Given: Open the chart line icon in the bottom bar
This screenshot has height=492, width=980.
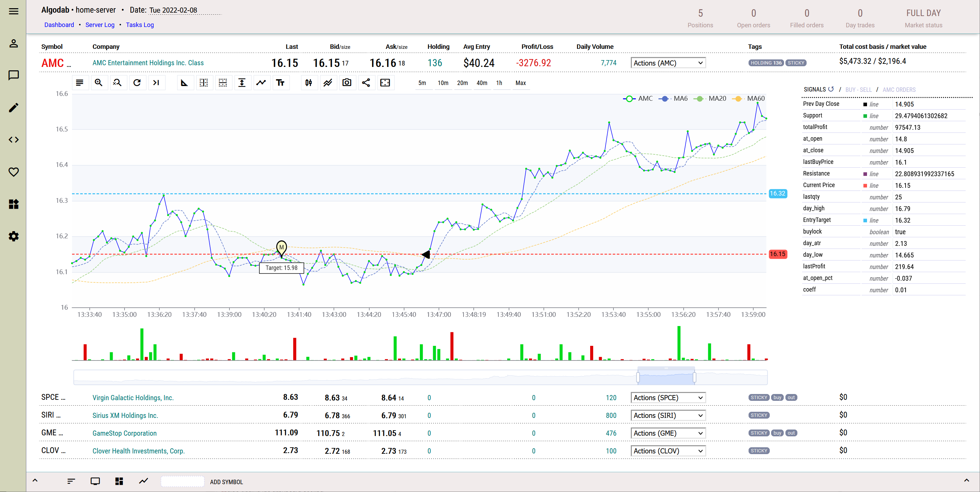Looking at the screenshot, I should 143,481.
